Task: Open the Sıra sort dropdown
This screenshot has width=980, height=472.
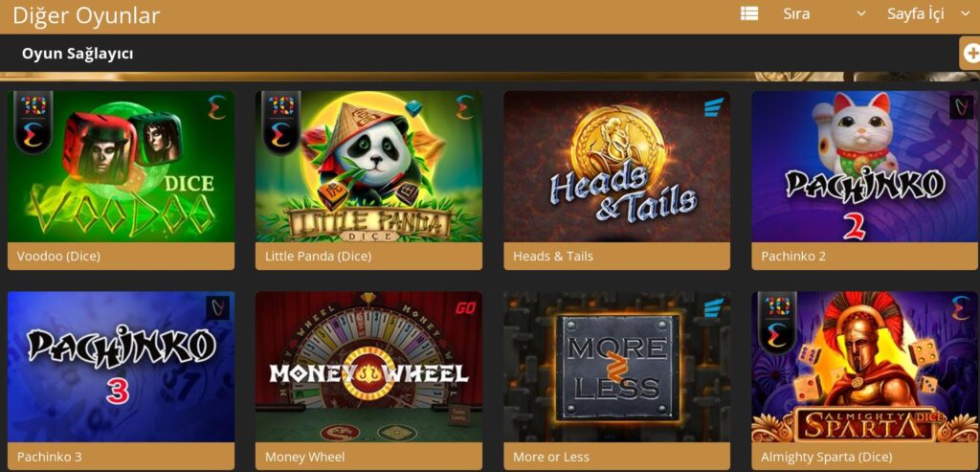Action: pos(824,13)
